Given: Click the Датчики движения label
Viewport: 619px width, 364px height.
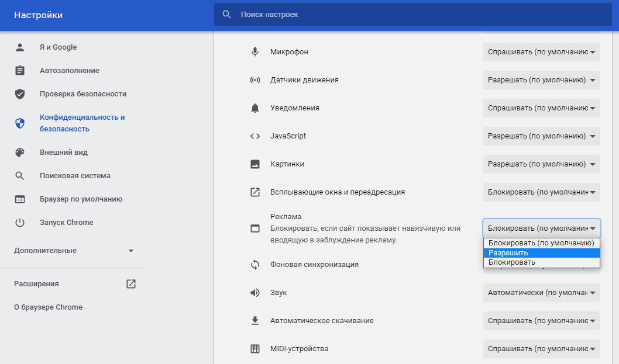Looking at the screenshot, I should [304, 80].
